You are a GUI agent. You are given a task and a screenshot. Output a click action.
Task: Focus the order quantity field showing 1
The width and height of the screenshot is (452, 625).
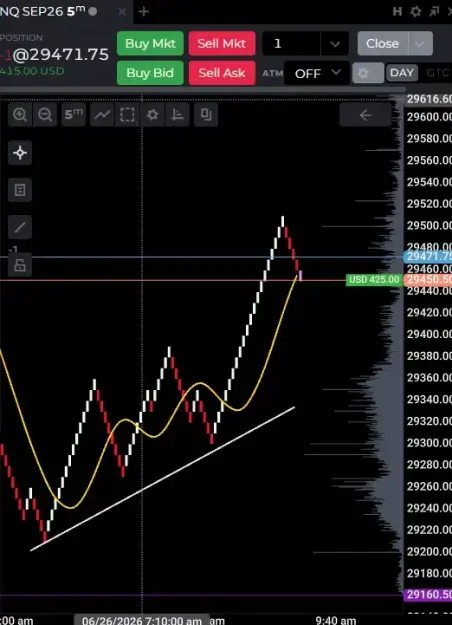pos(291,43)
